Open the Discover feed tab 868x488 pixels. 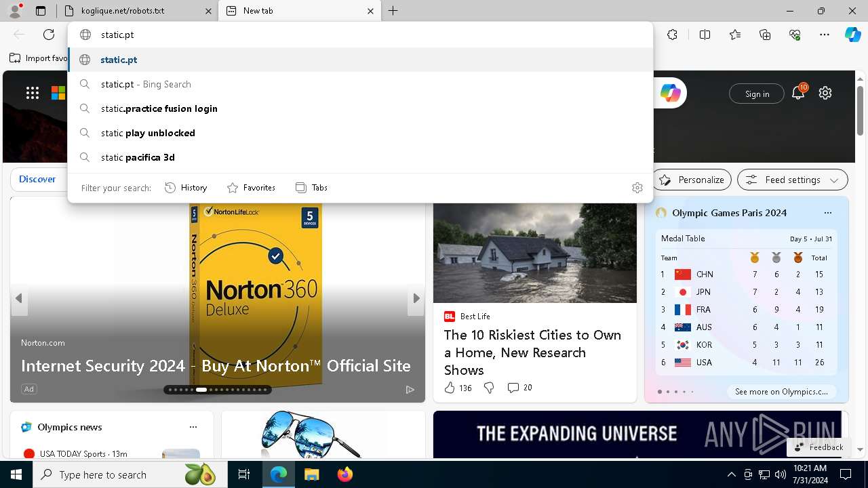37,179
